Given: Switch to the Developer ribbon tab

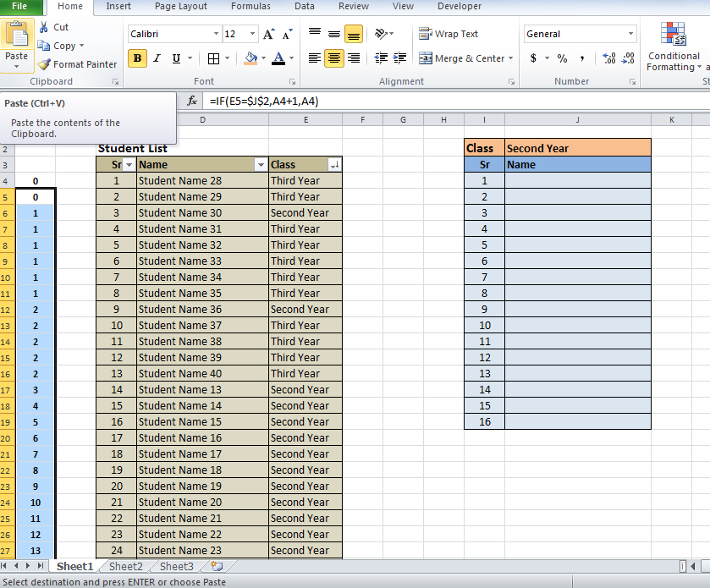Looking at the screenshot, I should [x=459, y=7].
